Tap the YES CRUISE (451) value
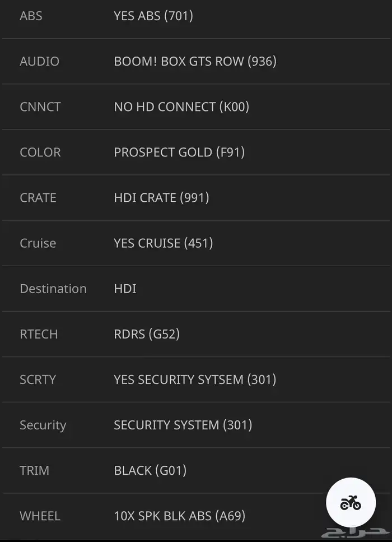Image resolution: width=392 pixels, height=542 pixels. tap(164, 243)
